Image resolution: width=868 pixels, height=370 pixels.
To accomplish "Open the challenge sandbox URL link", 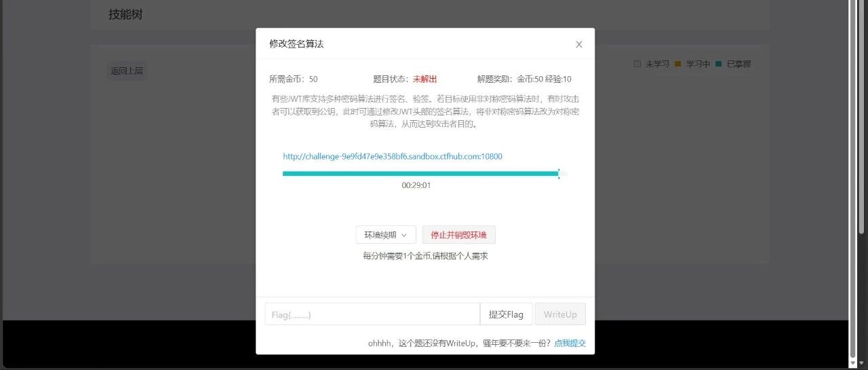I will point(393,156).
